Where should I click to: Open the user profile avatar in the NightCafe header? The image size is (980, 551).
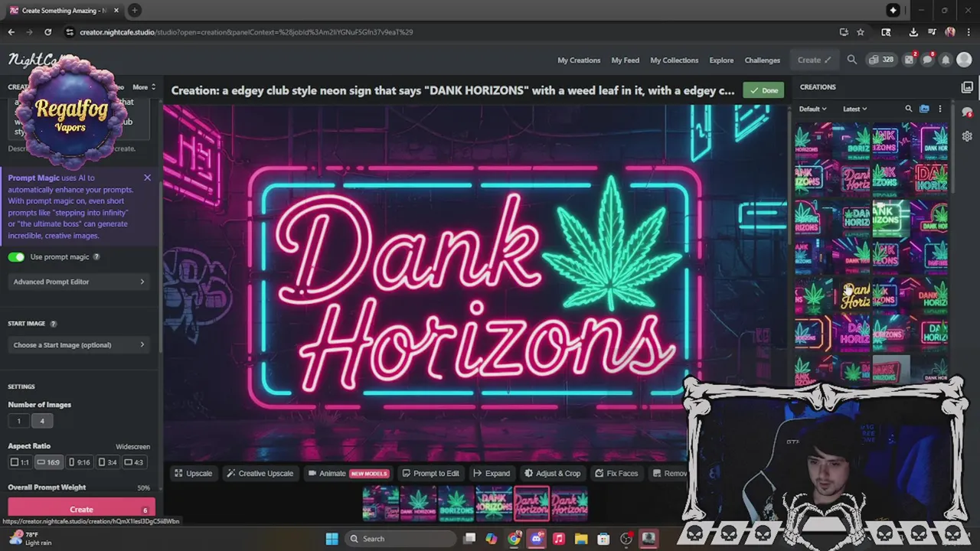(x=965, y=60)
